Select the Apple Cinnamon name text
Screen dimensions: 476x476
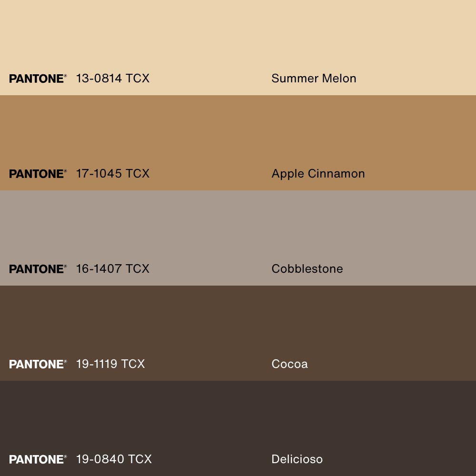point(318,174)
